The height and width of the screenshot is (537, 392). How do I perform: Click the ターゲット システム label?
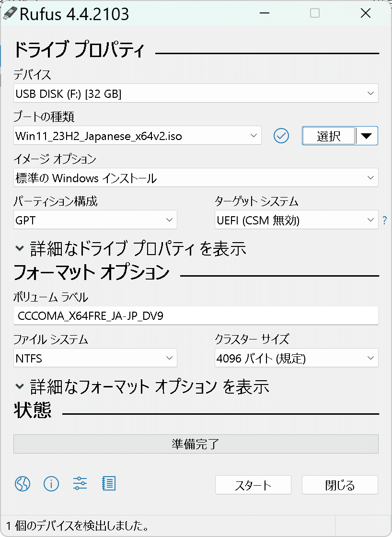point(256,201)
